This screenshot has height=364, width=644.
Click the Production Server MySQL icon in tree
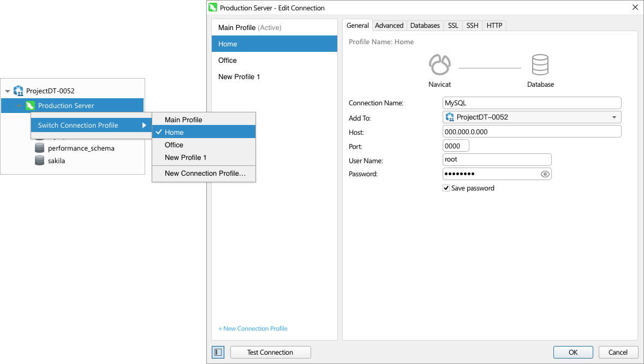pos(30,105)
